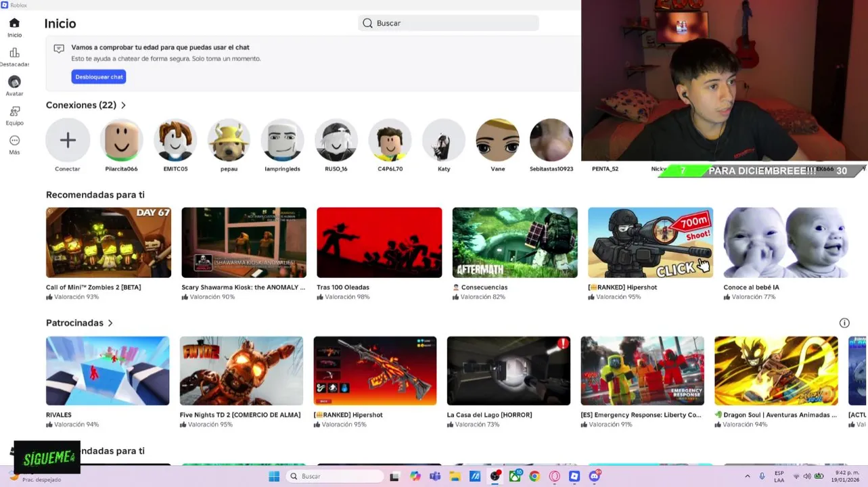Open Emergency Response Liberty County thumbnail

(x=642, y=371)
